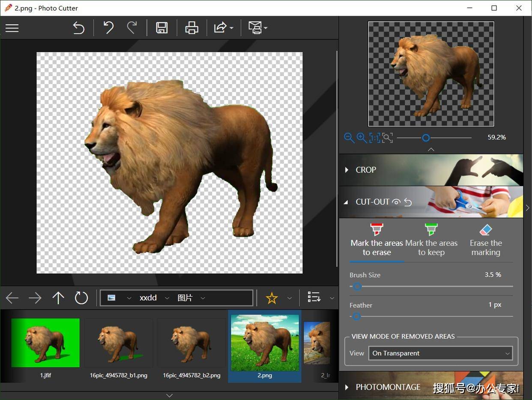532x400 pixels.
Task: Click the 59.2% zoom value
Action: [496, 137]
